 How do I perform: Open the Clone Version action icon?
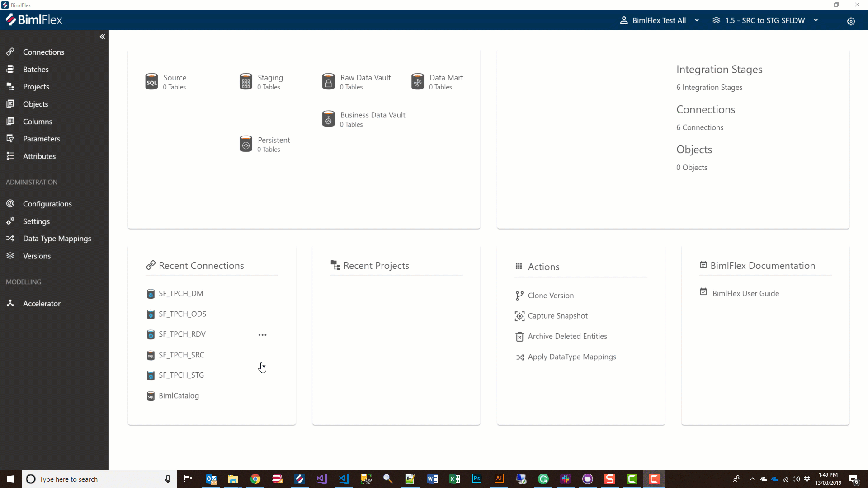point(519,295)
